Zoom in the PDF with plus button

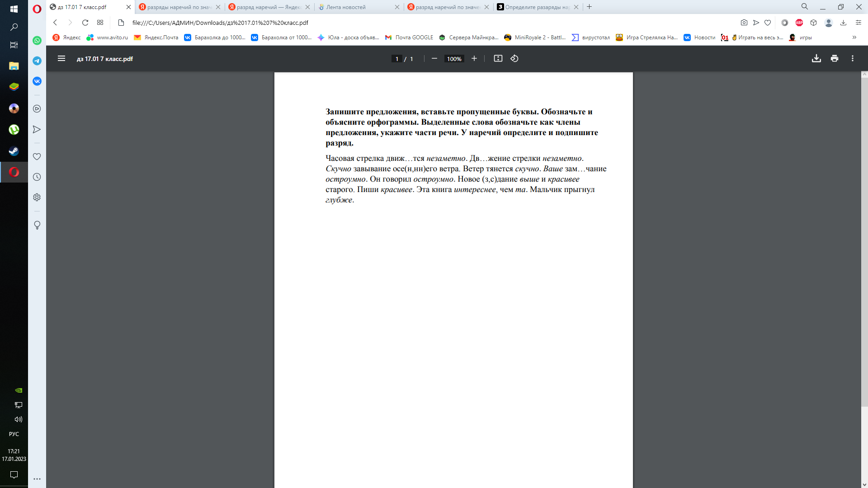474,58
